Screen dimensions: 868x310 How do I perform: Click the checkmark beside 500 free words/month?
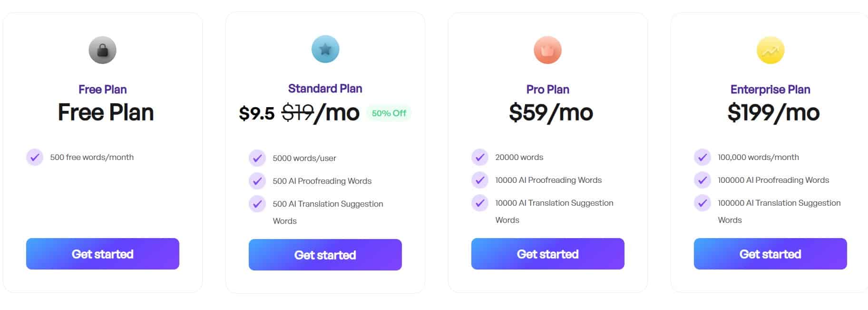click(34, 157)
